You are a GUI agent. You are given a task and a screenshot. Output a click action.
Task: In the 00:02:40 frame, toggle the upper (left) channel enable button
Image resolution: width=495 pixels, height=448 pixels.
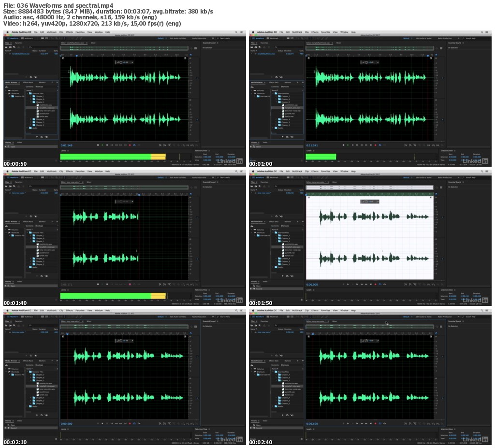point(443,356)
